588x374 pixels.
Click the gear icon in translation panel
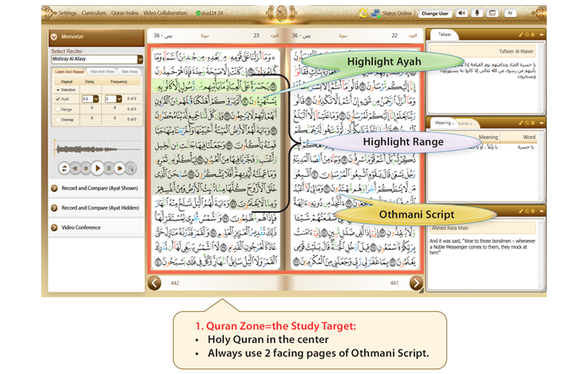(x=533, y=212)
